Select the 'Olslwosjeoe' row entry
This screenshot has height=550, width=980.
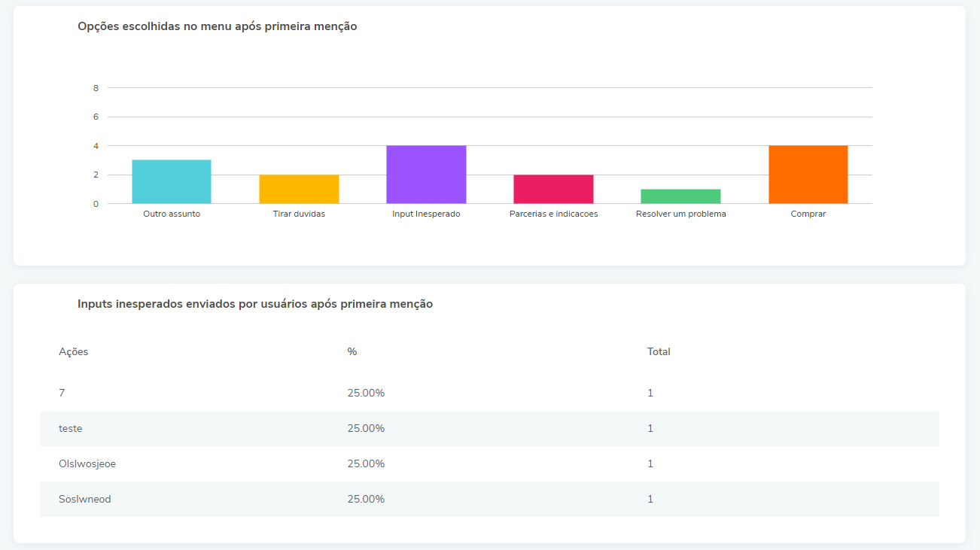(x=87, y=463)
